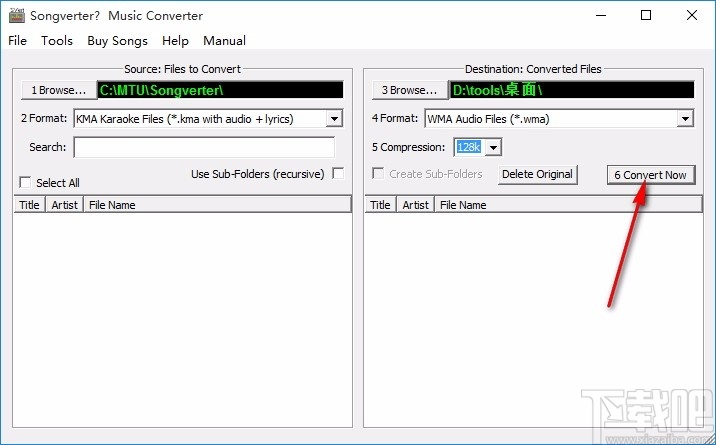Open the 128k compression dropdown arrow
The height and width of the screenshot is (445, 716).
pos(493,147)
